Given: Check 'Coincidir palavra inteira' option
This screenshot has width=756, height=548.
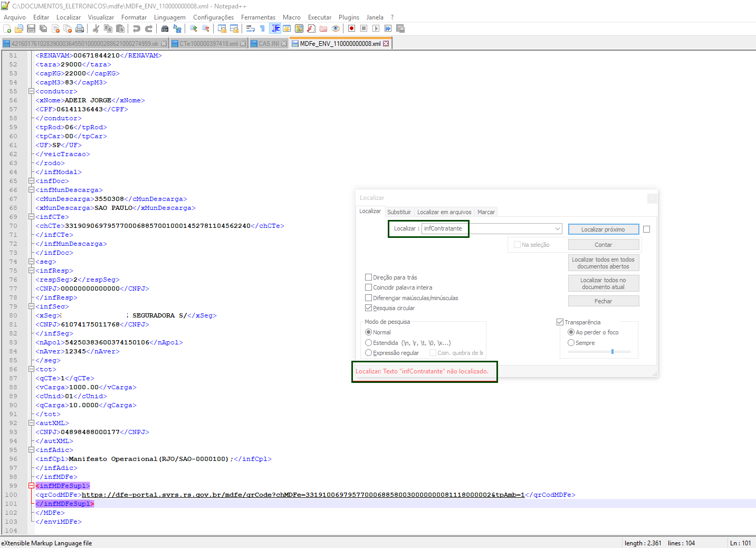Looking at the screenshot, I should pos(369,287).
